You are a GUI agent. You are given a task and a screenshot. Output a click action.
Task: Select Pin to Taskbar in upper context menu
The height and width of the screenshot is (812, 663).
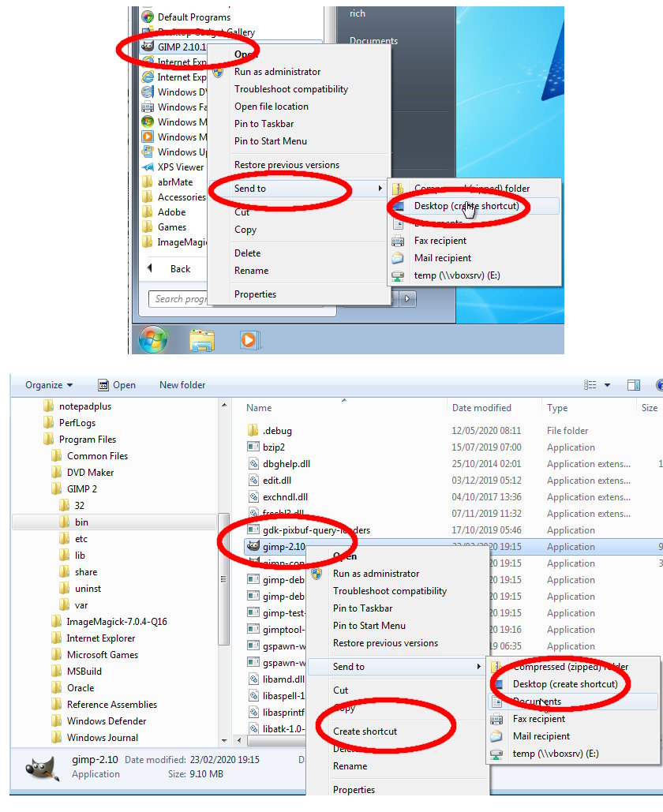[x=264, y=124]
